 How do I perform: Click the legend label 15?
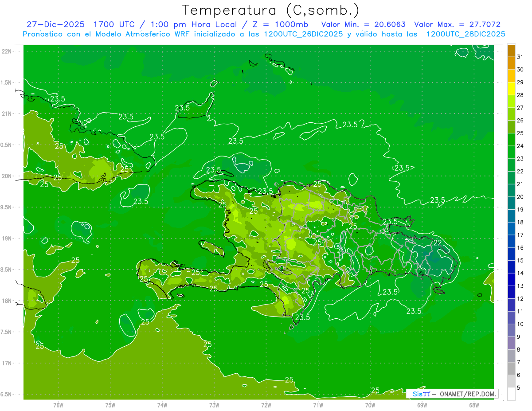pos(520,260)
